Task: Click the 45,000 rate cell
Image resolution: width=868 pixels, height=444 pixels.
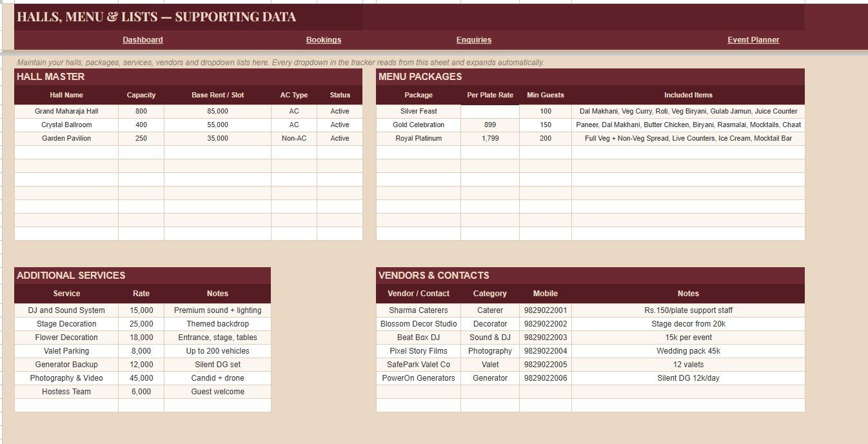Action: (x=141, y=378)
